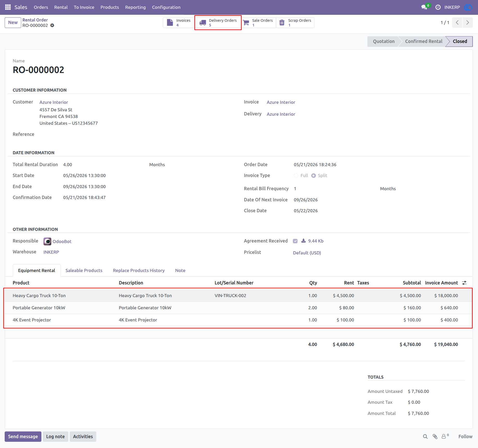This screenshot has width=478, height=448.
Task: Switch to Saleable Products tab
Action: coord(84,270)
